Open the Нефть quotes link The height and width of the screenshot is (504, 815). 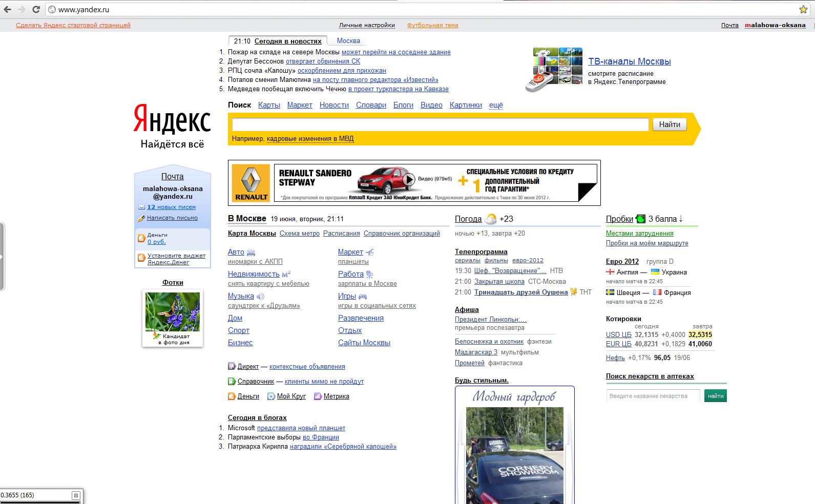pos(615,358)
